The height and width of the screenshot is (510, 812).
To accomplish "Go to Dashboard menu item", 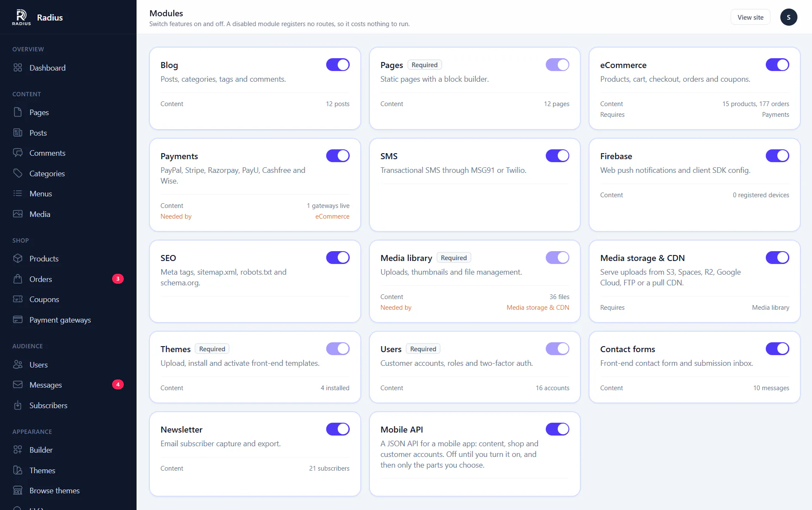I will [x=68, y=68].
